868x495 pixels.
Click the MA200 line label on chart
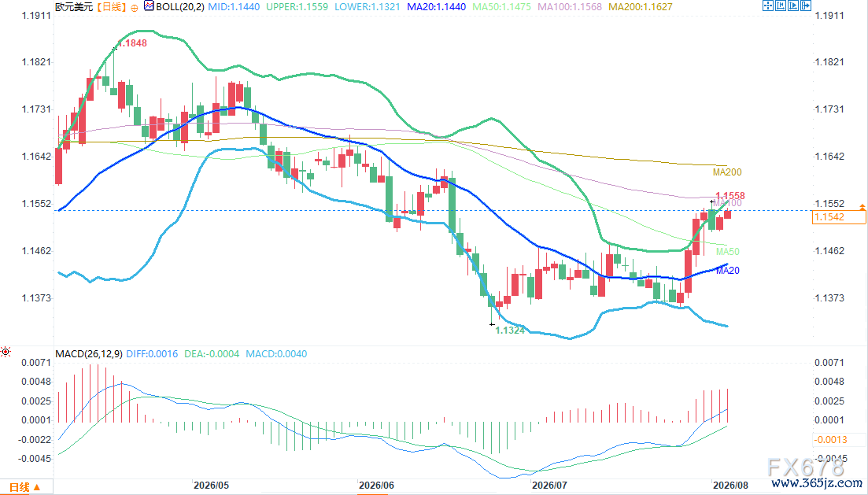click(727, 173)
